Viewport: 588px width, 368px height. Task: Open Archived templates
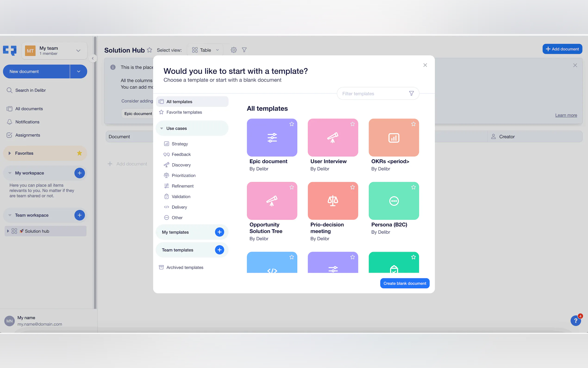coord(185,267)
